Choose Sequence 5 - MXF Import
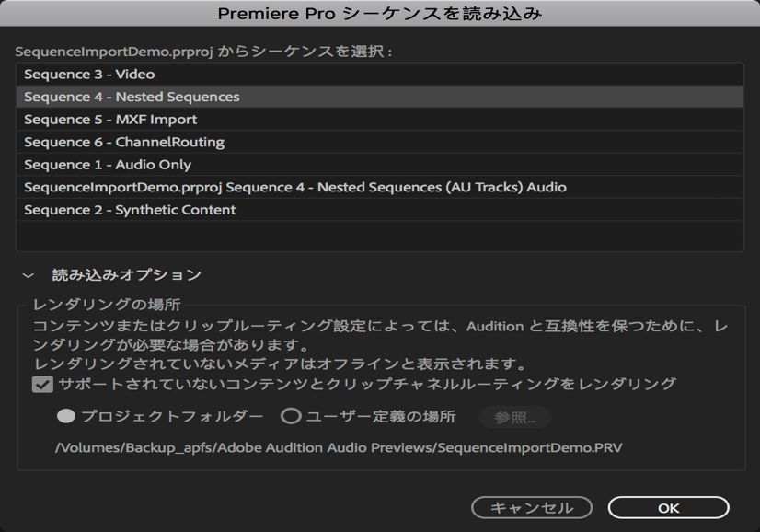 380,120
